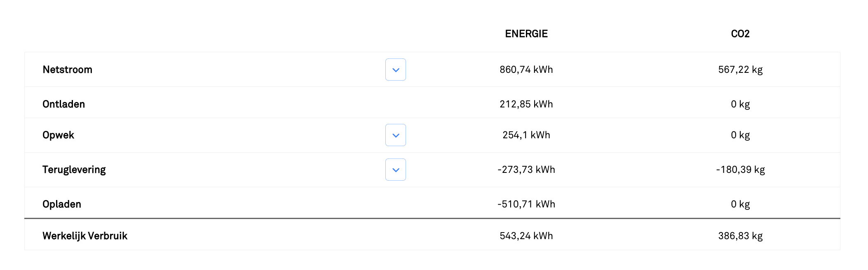Image resolution: width=868 pixels, height=270 pixels.
Task: Select the Ontladen row label
Action: coord(63,104)
